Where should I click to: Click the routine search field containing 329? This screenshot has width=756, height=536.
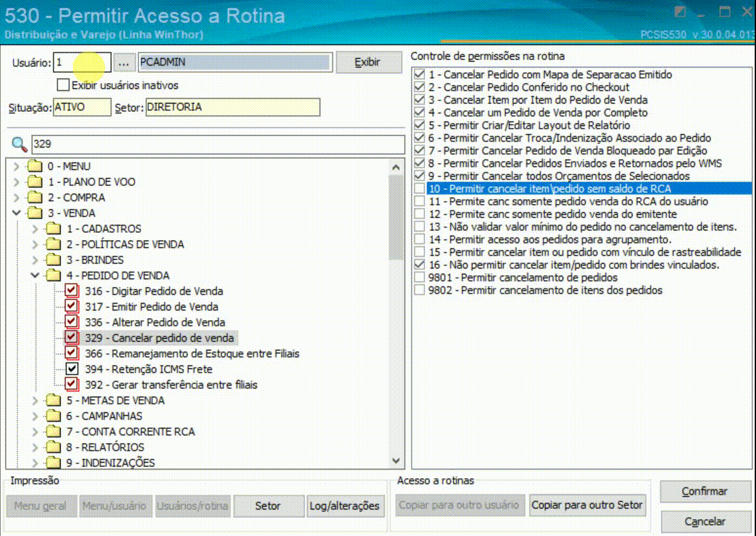tap(218, 144)
